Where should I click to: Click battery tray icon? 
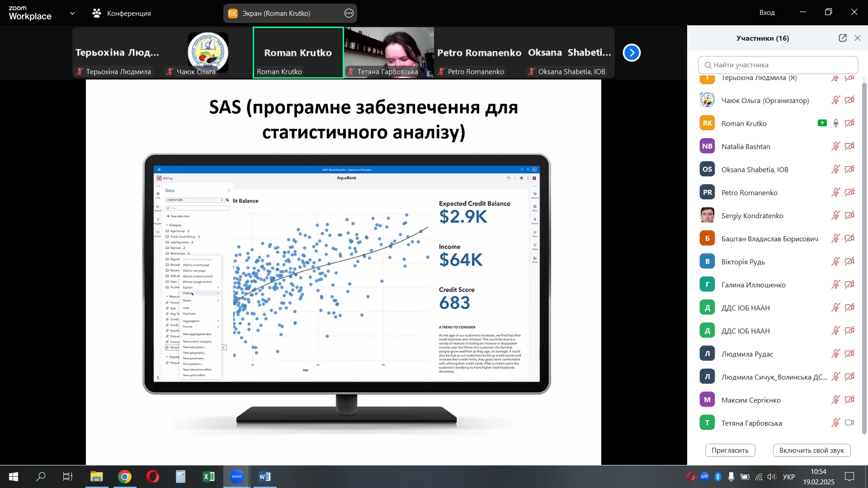[x=745, y=477]
